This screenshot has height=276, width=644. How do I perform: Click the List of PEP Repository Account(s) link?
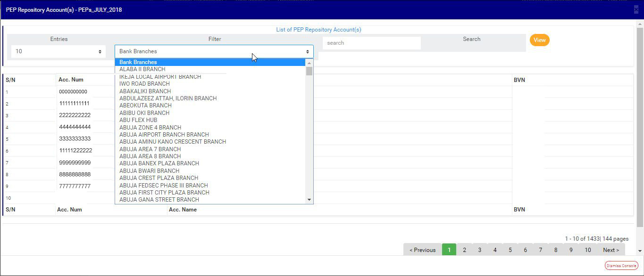[318, 30]
